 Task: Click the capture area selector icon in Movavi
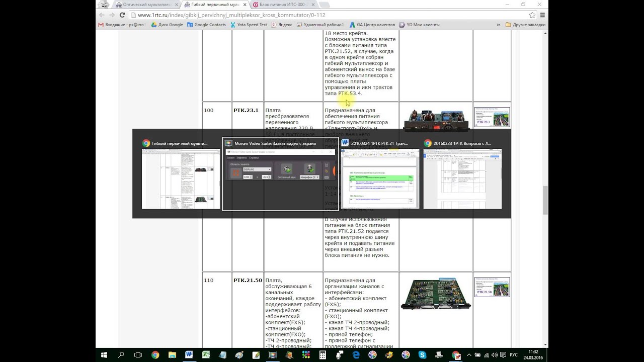(236, 173)
